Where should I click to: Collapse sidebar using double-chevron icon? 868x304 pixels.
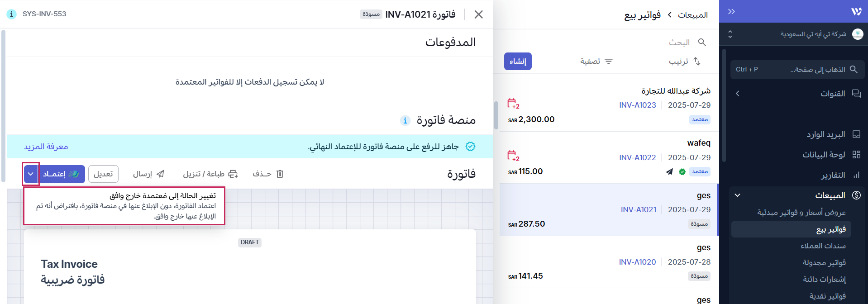tap(731, 11)
